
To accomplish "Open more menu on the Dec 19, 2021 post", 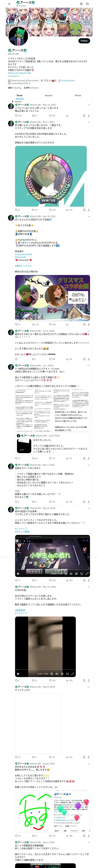I will coord(89,216).
